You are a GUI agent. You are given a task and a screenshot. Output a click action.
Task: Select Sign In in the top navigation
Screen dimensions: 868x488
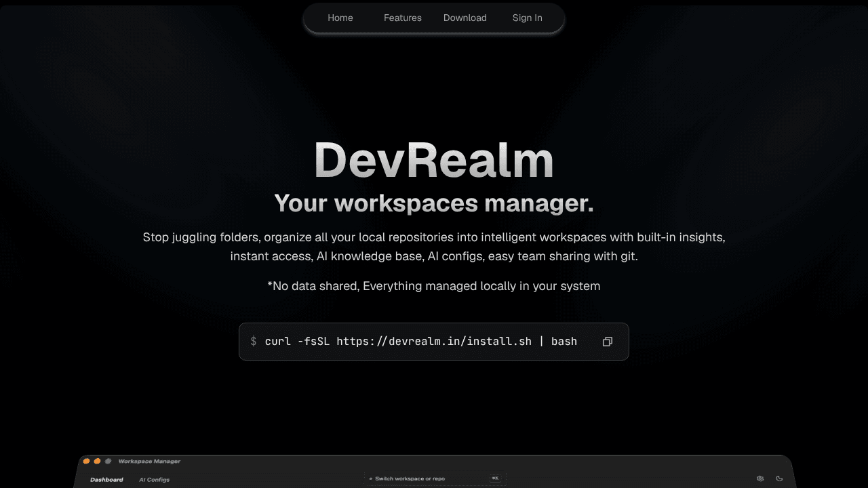(527, 18)
